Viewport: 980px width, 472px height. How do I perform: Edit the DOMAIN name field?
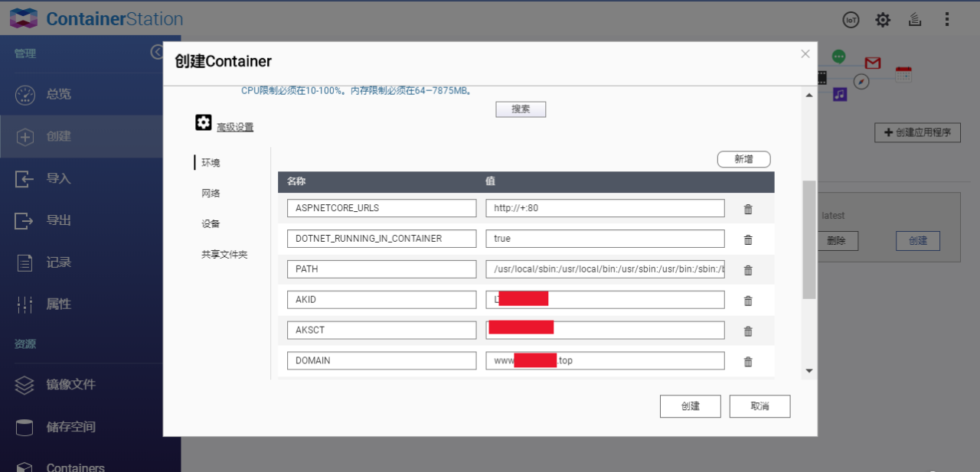click(382, 360)
